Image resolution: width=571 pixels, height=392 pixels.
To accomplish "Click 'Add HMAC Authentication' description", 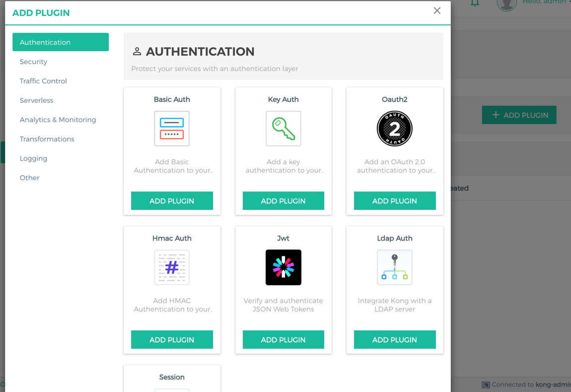I will (173, 305).
